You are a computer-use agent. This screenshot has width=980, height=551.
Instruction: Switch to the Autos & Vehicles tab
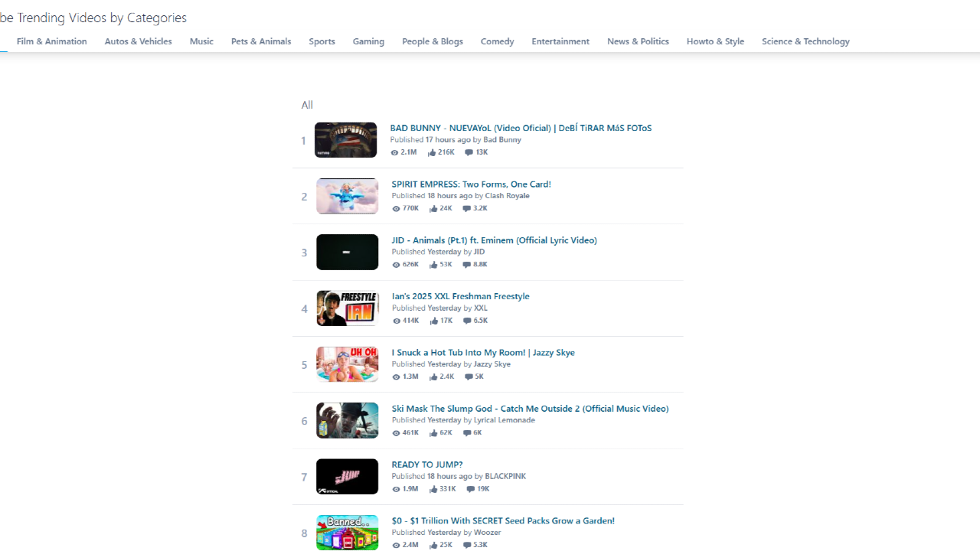[138, 41]
